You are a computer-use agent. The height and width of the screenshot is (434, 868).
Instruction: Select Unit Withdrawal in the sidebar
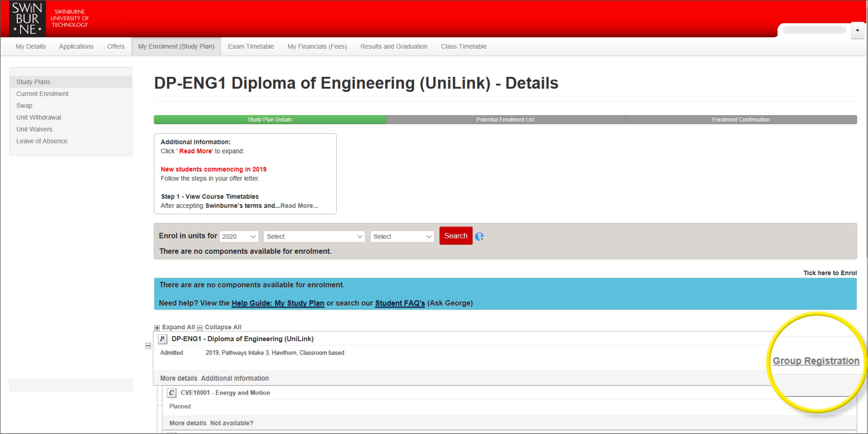pyautogui.click(x=39, y=117)
